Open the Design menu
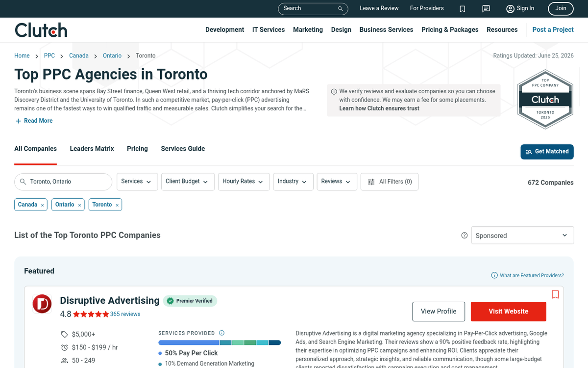This screenshot has width=588, height=368. click(x=341, y=30)
